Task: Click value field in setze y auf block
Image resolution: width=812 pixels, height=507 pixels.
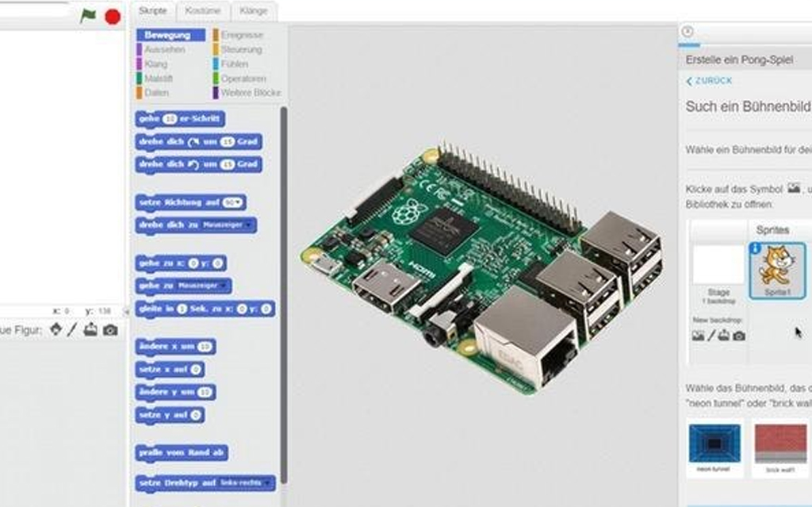Action: pyautogui.click(x=196, y=415)
